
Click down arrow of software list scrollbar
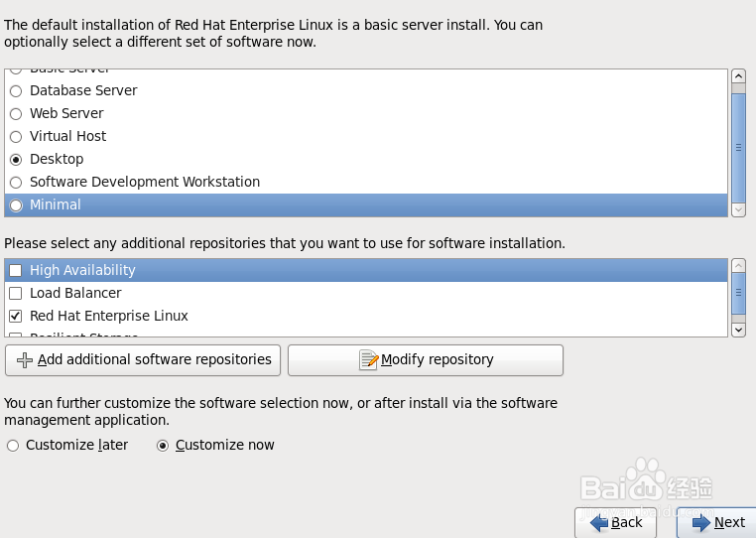[x=738, y=209]
